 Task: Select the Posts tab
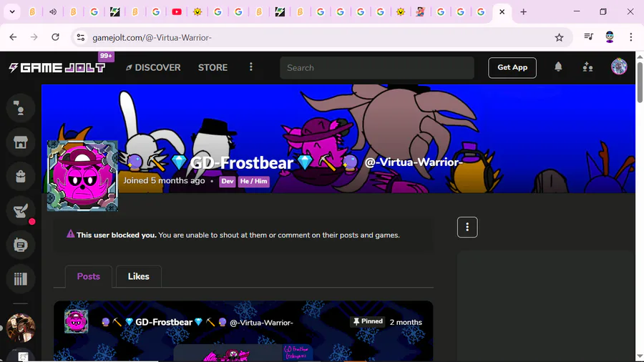coord(88,277)
